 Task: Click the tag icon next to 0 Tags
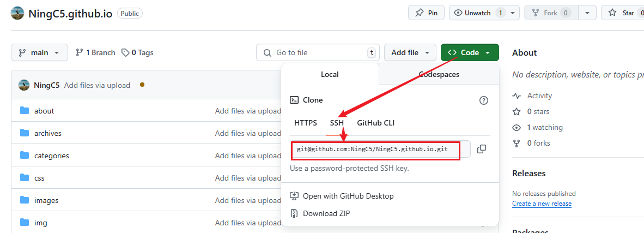(125, 53)
